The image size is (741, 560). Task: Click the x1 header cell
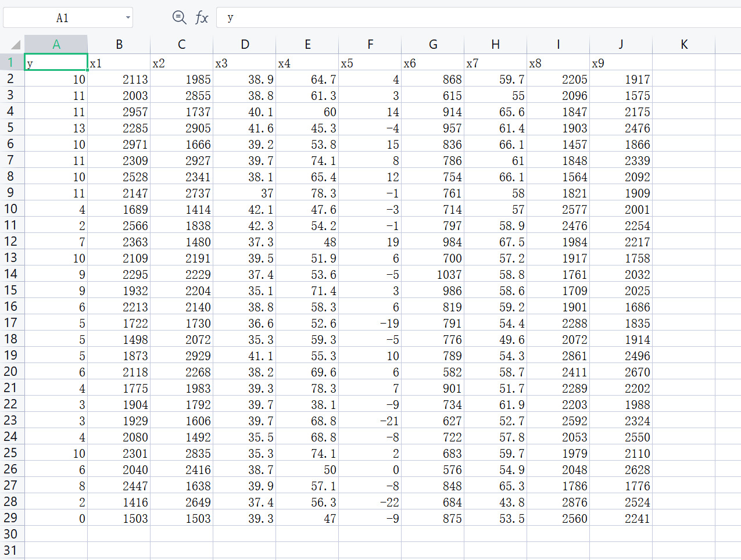(119, 62)
